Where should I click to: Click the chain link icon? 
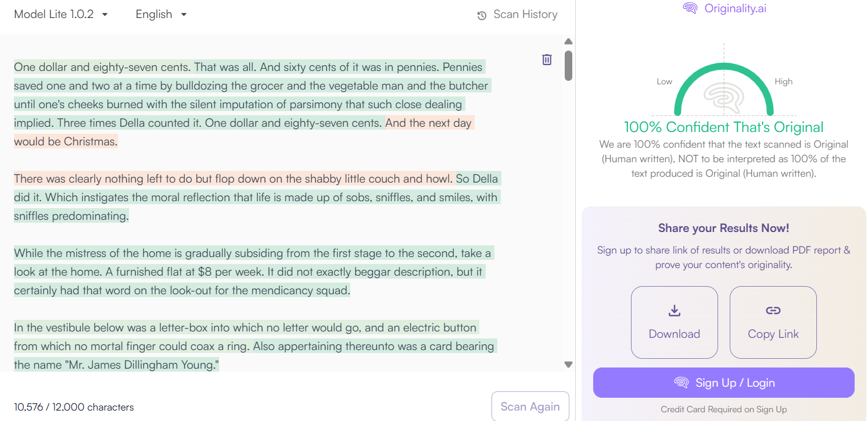click(x=773, y=311)
